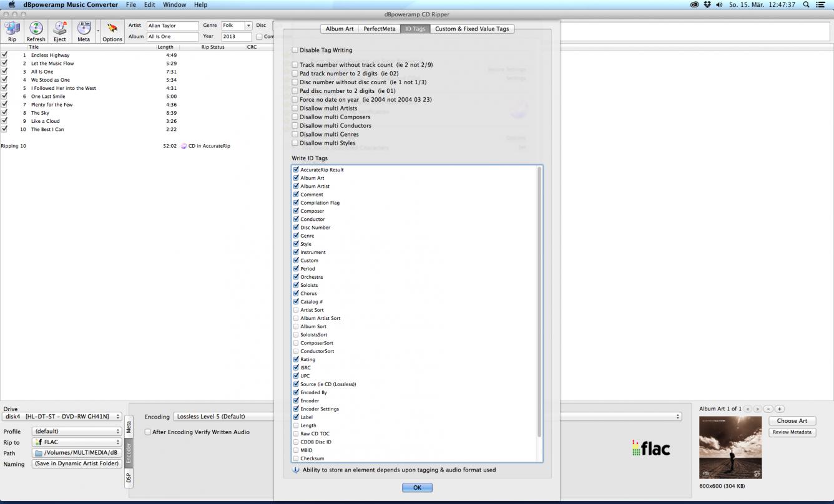Click the Refresh disc icon

click(x=36, y=30)
